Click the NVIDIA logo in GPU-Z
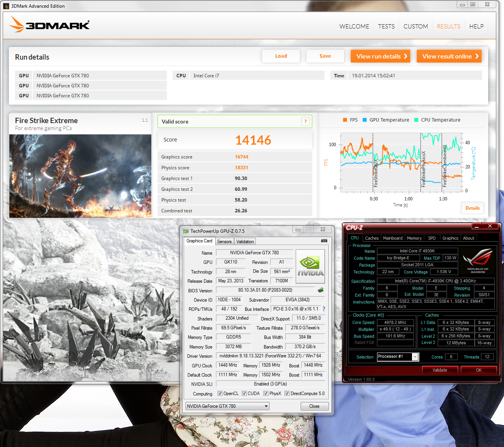 tap(310, 267)
